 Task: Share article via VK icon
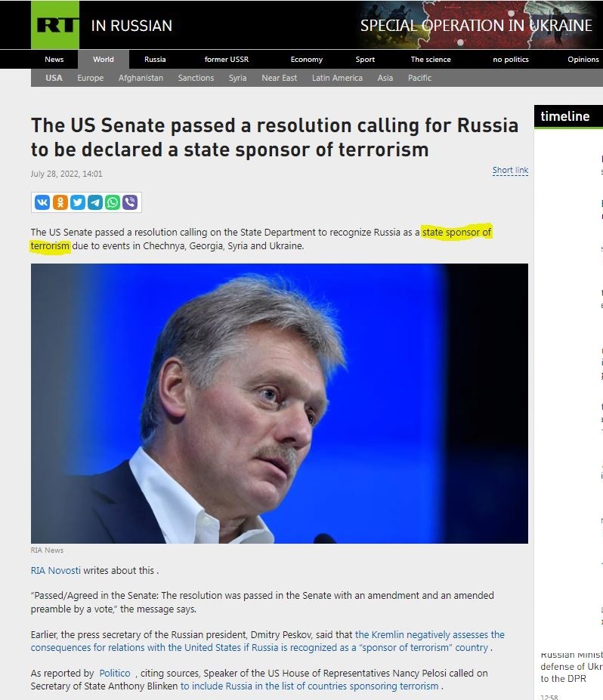tap(42, 202)
